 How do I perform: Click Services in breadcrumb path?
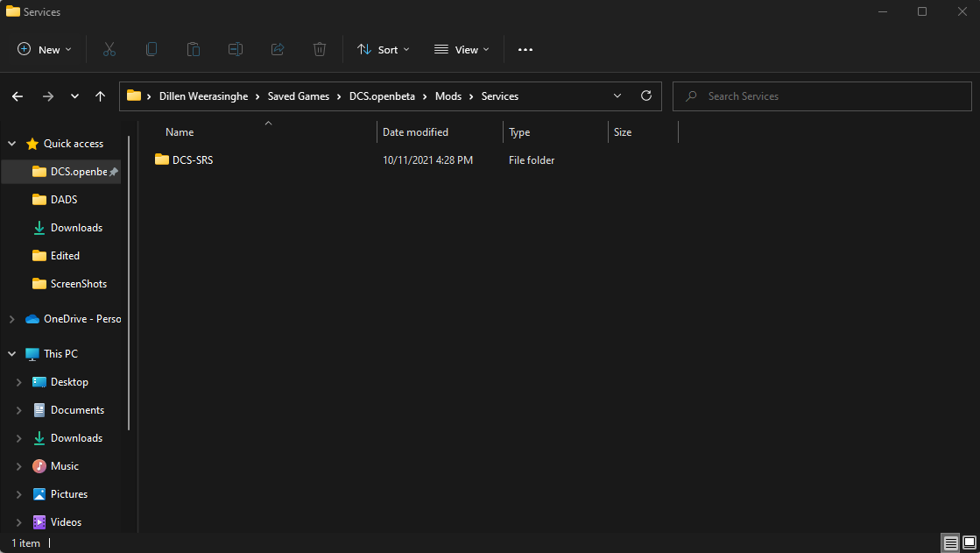pyautogui.click(x=499, y=96)
